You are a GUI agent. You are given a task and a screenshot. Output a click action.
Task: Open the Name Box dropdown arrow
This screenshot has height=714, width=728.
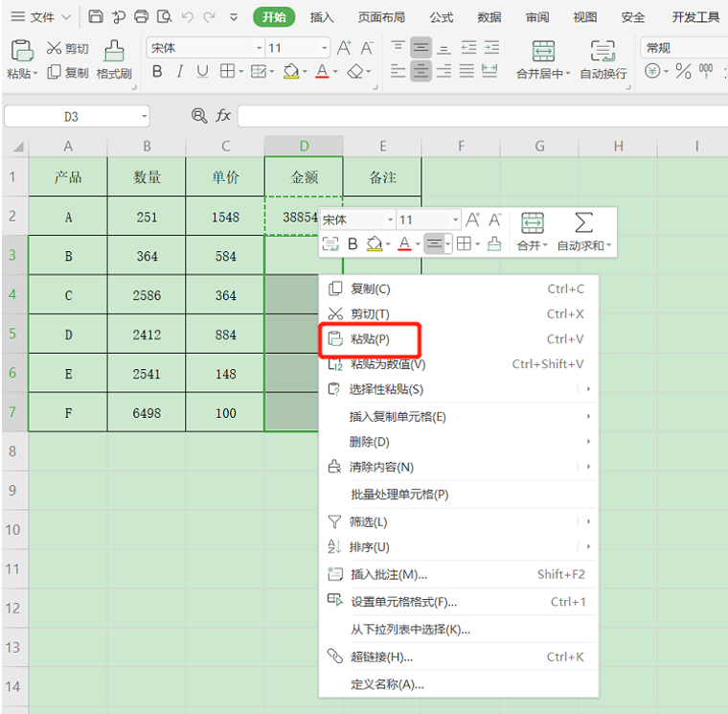(145, 116)
